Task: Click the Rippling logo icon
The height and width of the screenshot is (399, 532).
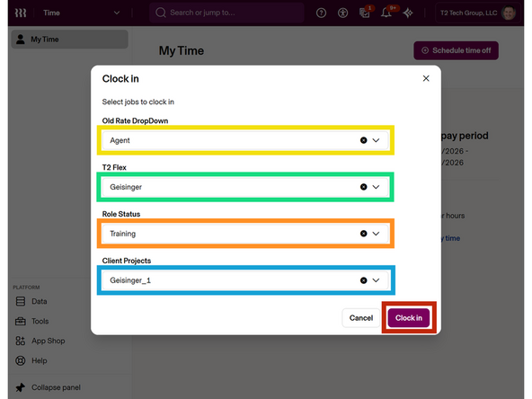Action: 21,13
